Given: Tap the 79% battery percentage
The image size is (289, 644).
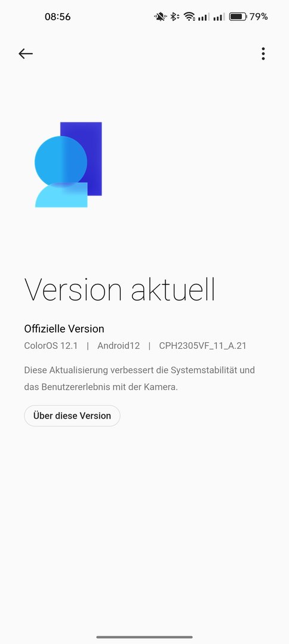Looking at the screenshot, I should (259, 17).
